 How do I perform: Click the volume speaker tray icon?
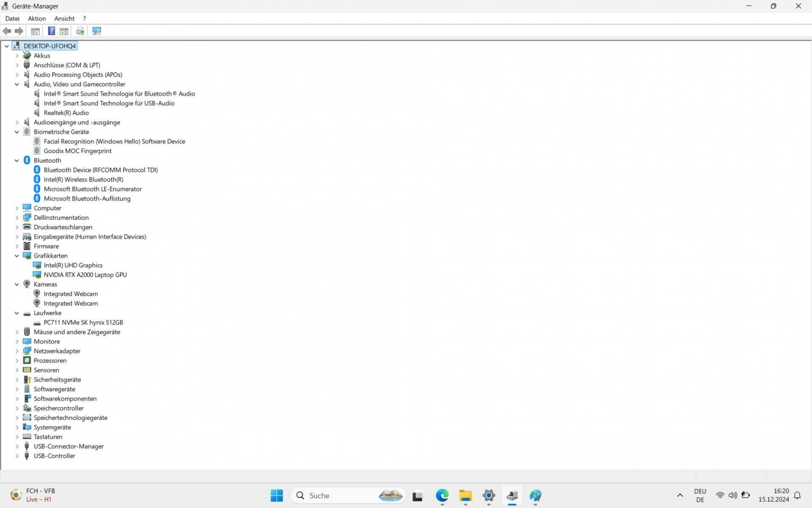coord(732,495)
